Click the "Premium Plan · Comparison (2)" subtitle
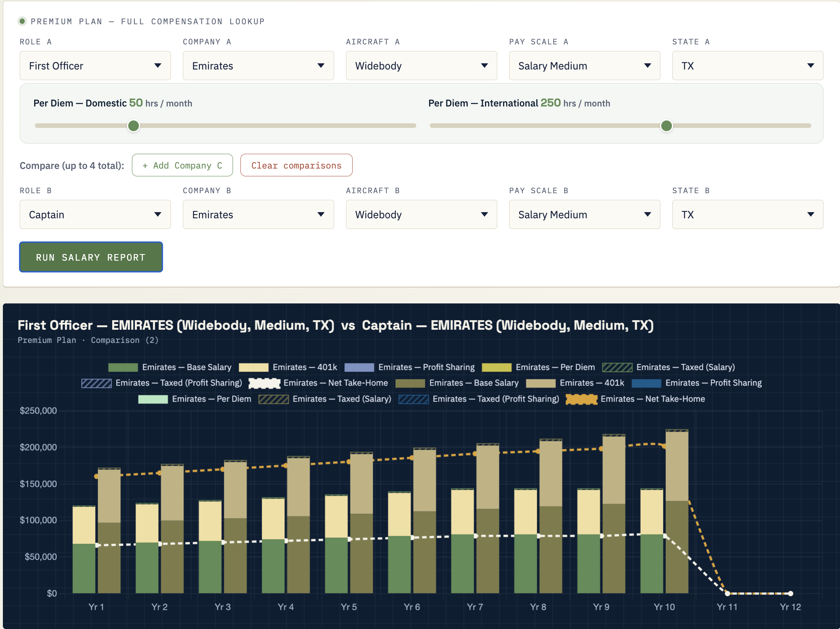840x629 pixels. click(x=88, y=340)
